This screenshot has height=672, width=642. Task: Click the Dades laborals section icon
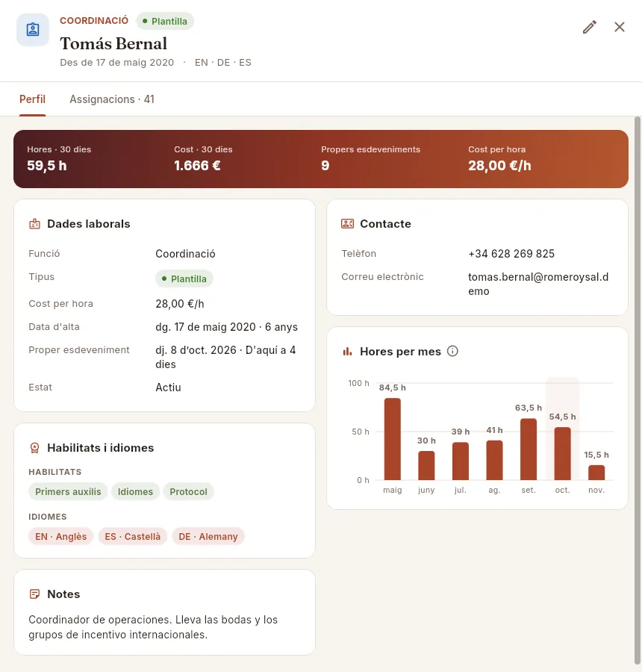(35, 224)
